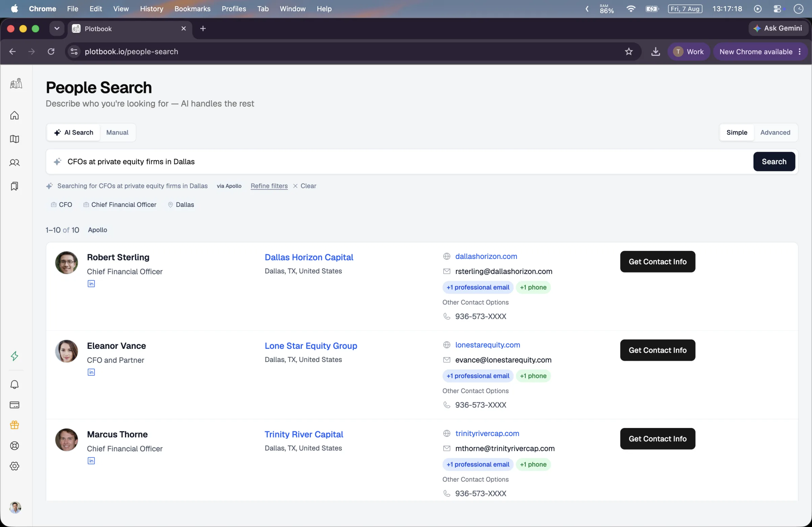Click Eleanor Vance's profile photo
The image size is (812, 527).
click(x=67, y=351)
